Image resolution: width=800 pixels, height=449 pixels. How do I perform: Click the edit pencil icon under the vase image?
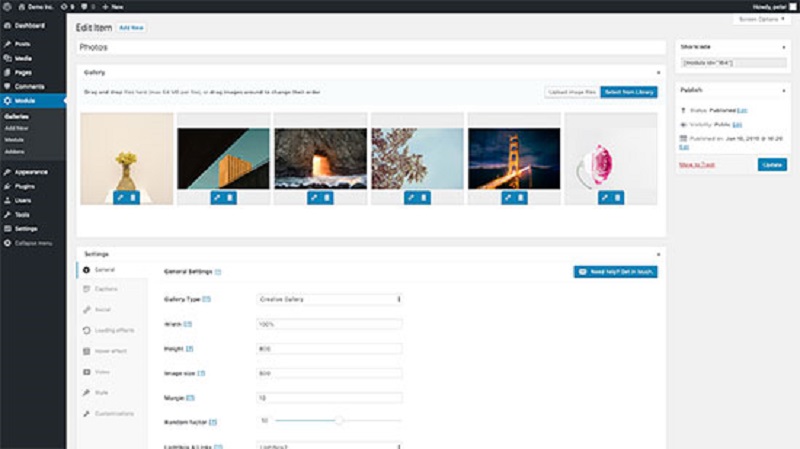pos(120,198)
